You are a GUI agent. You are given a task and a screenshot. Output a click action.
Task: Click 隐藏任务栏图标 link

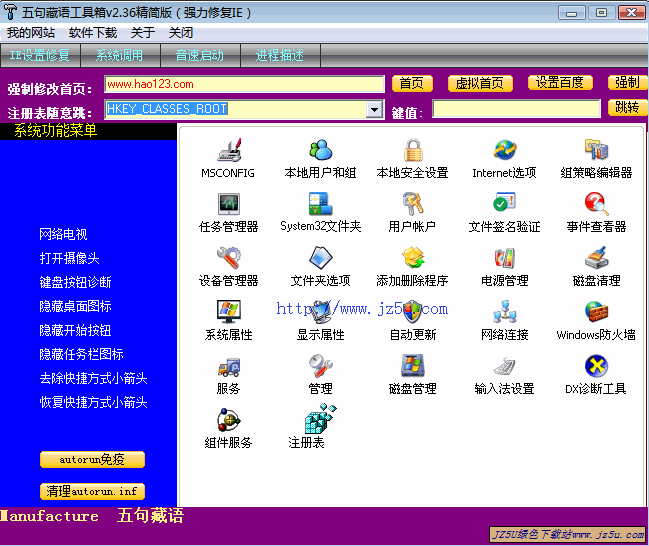tap(82, 354)
